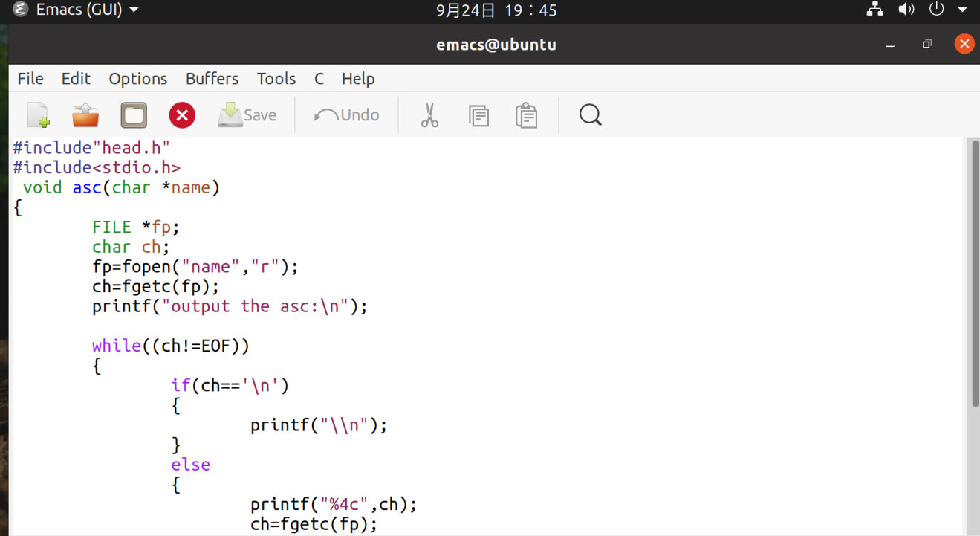This screenshot has height=536, width=980.
Task: Expand the system menu arrow
Action: [963, 10]
